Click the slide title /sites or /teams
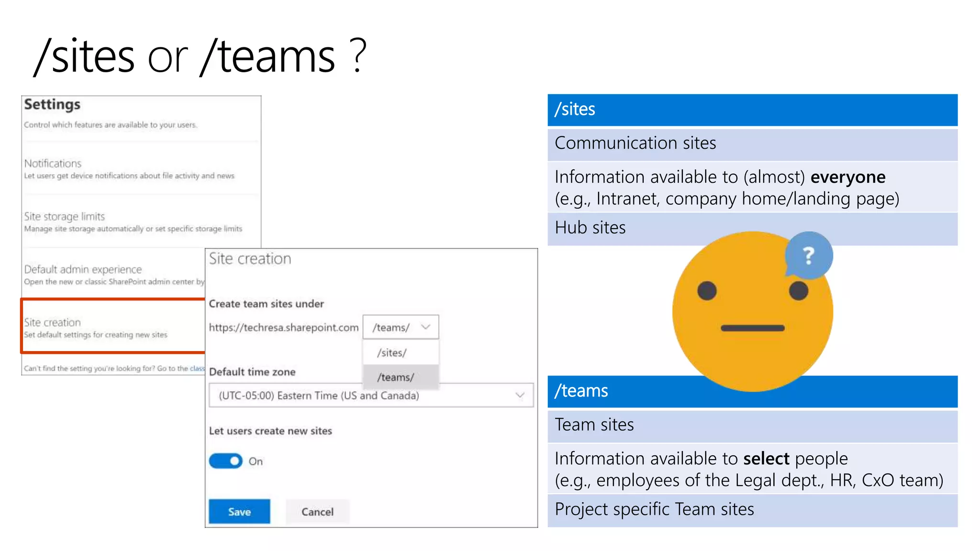Image resolution: width=980 pixels, height=551 pixels. pyautogui.click(x=200, y=56)
